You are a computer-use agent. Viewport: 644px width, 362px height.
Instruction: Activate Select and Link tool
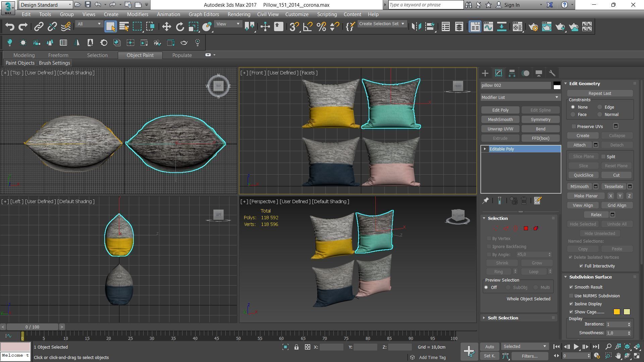tap(39, 27)
